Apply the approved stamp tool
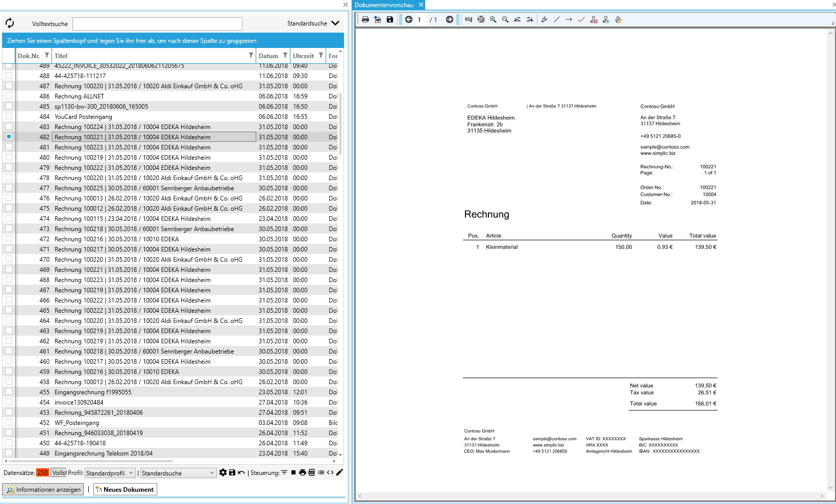Screen dimensions: 836x504 [606, 19]
